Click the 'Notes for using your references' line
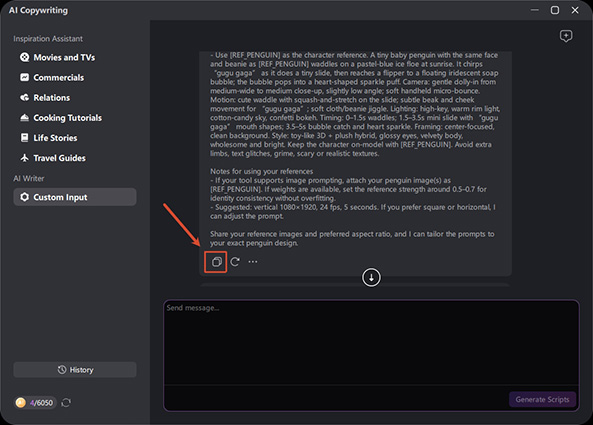 click(x=261, y=171)
